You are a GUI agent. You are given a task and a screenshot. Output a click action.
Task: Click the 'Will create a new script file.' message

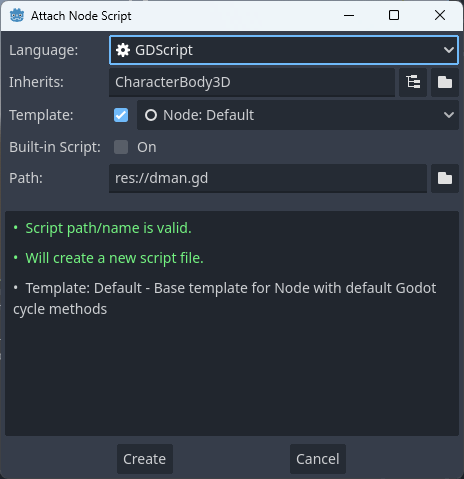pyautogui.click(x=114, y=258)
